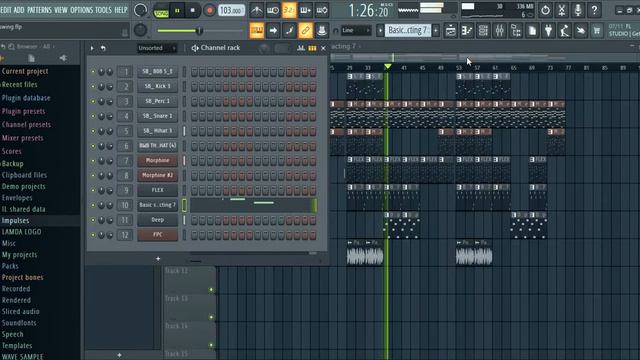The image size is (640, 360).
Task: Select the Morphine #2 channel button
Action: [x=158, y=176]
